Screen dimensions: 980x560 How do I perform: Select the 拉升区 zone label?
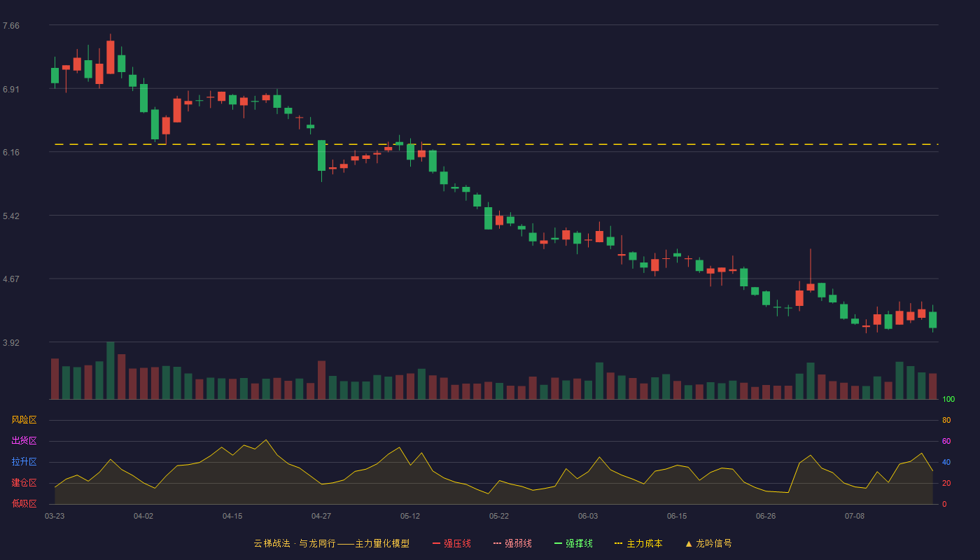[x=24, y=462]
